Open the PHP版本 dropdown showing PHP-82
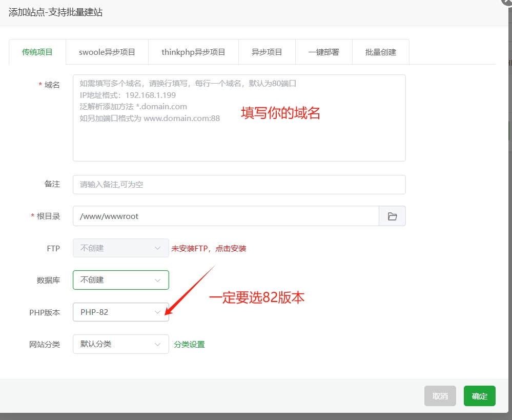This screenshot has height=420, width=512. click(x=120, y=312)
